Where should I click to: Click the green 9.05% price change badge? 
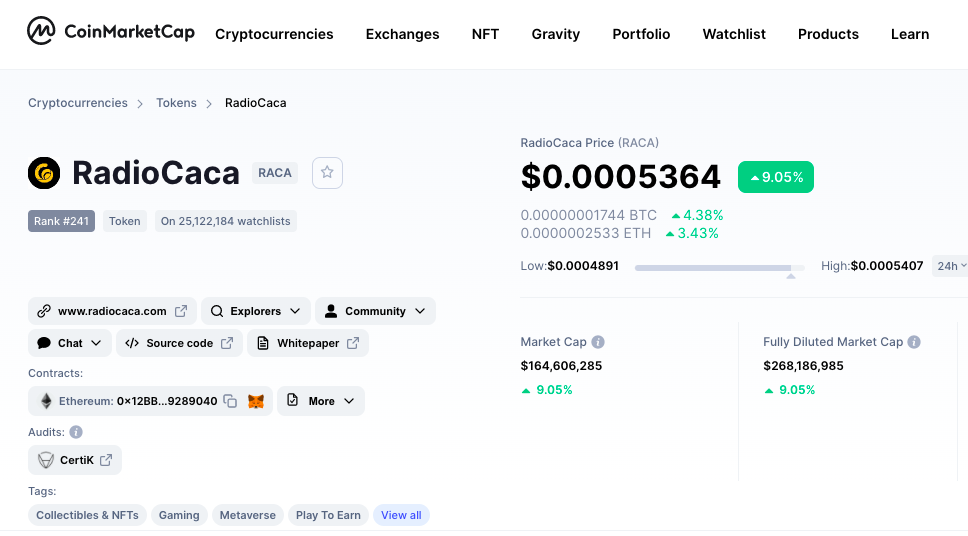tap(776, 177)
